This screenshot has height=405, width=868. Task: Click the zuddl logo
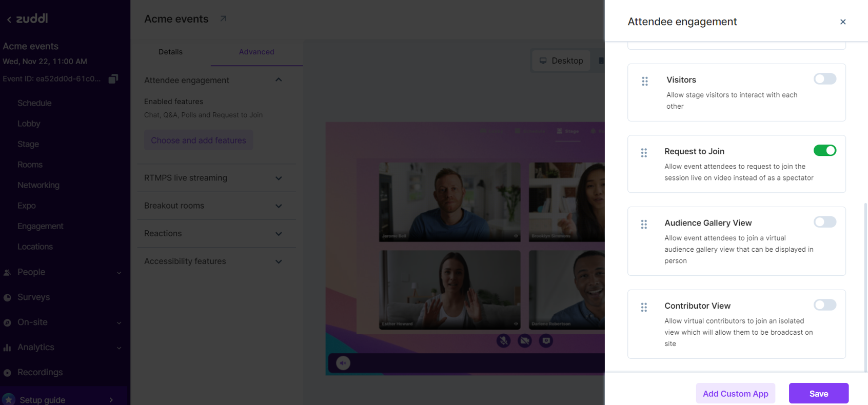pos(32,18)
